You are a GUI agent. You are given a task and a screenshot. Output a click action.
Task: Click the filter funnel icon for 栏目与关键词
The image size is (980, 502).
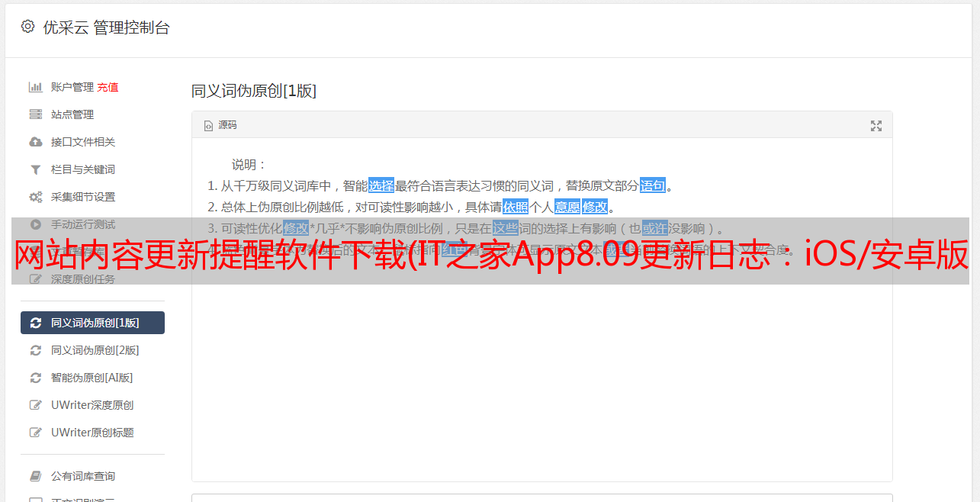[x=35, y=169]
